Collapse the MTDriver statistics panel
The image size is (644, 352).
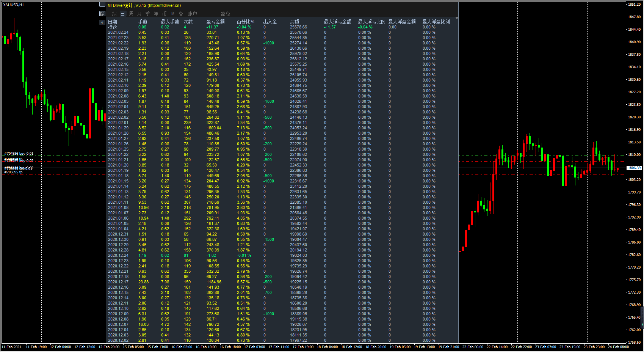click(x=102, y=5)
